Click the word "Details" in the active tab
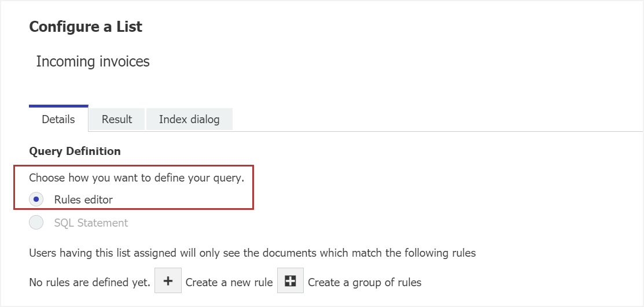 58,119
